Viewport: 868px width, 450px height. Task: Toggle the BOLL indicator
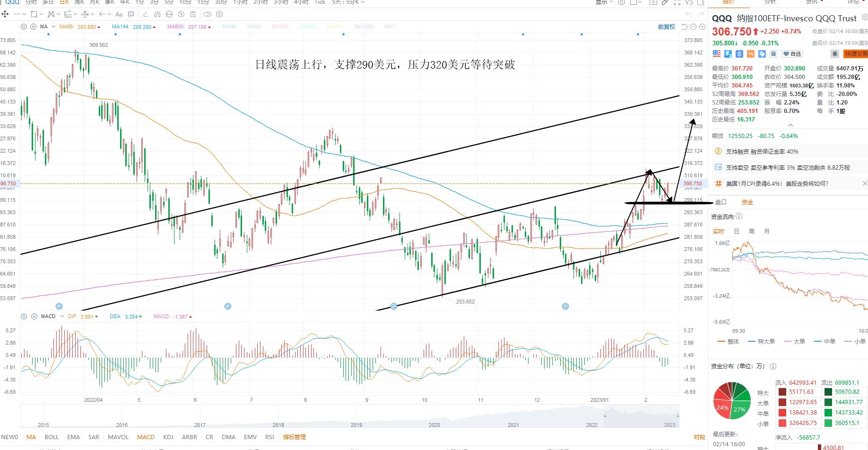[52, 437]
